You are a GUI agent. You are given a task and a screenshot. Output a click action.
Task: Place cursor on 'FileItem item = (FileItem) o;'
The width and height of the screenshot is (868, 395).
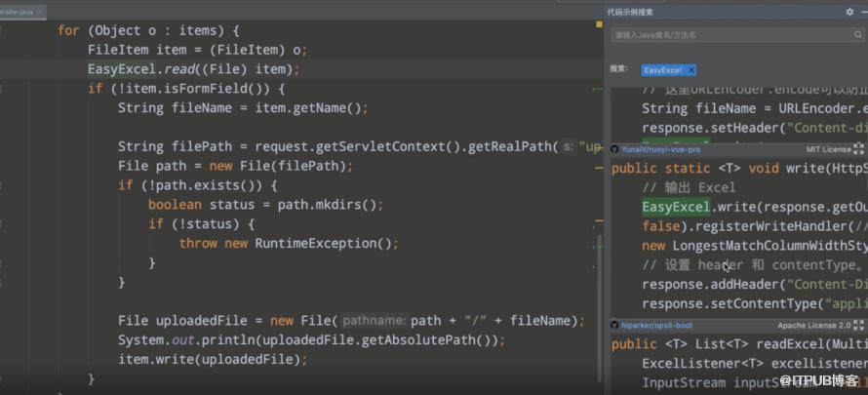(197, 50)
